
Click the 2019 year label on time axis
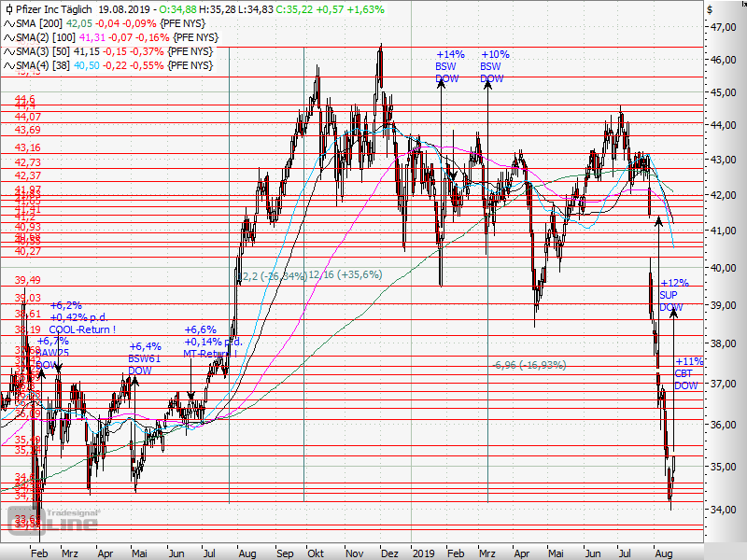[424, 553]
